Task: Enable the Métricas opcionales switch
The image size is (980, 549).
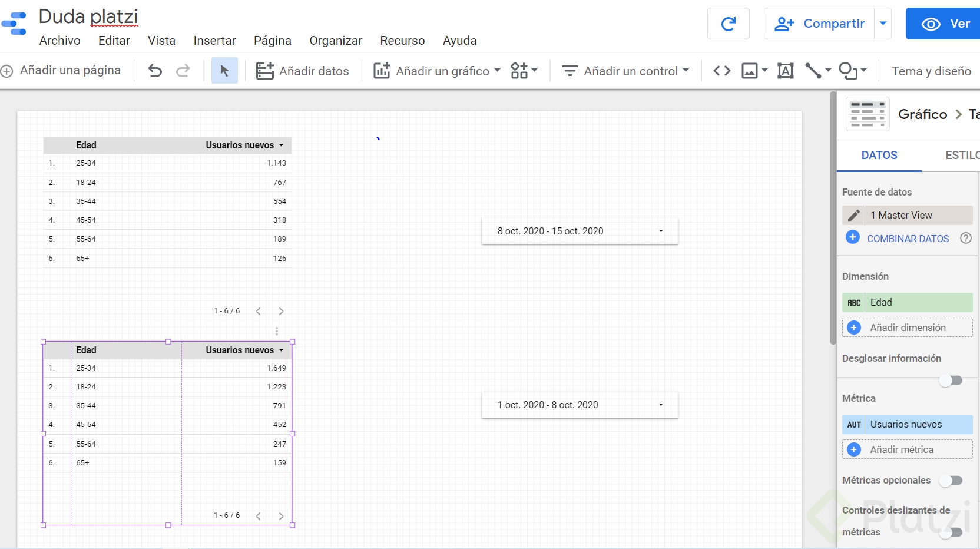Action: [x=951, y=481]
